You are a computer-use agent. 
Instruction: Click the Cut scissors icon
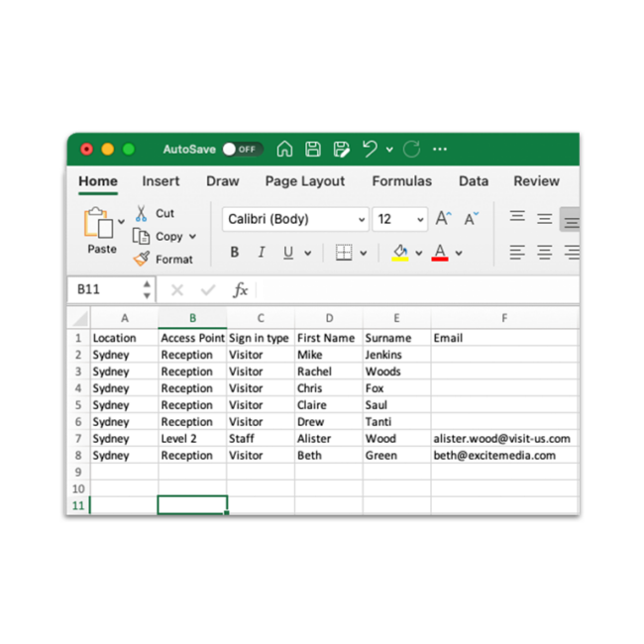(141, 213)
